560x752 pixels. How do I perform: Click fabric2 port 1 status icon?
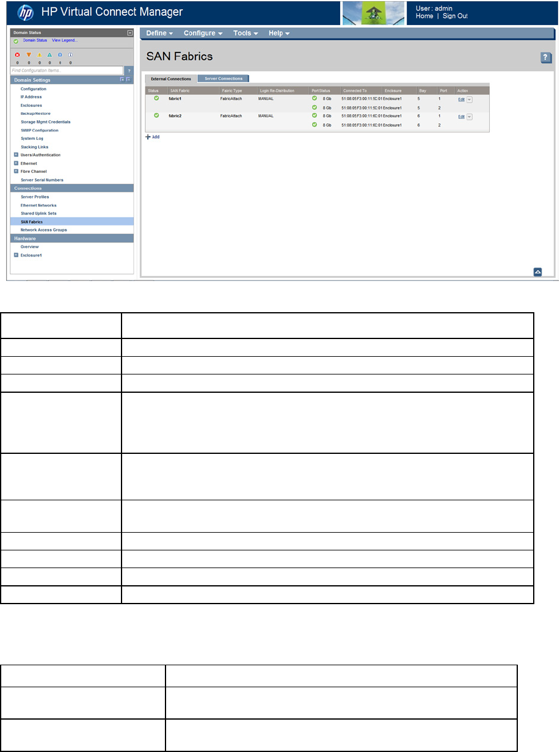click(x=315, y=115)
